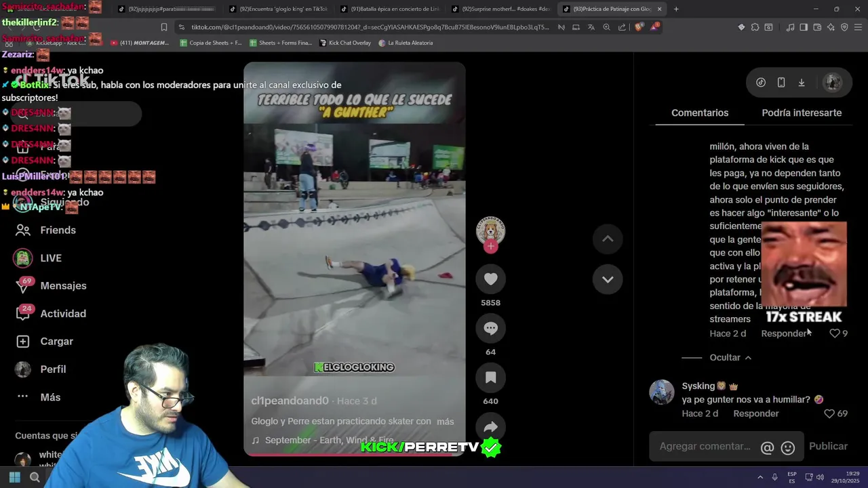Open the profile avatar in top pill
868x488 pixels.
click(x=832, y=82)
